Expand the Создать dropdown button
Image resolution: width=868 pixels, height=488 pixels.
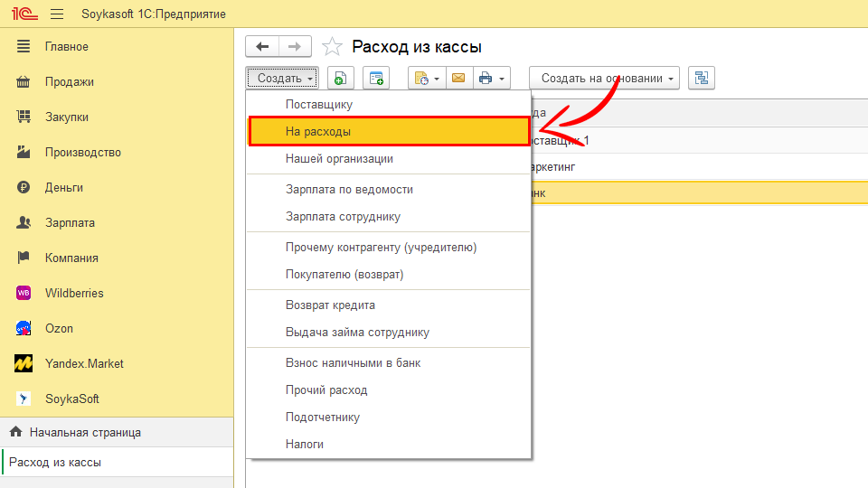pos(281,79)
